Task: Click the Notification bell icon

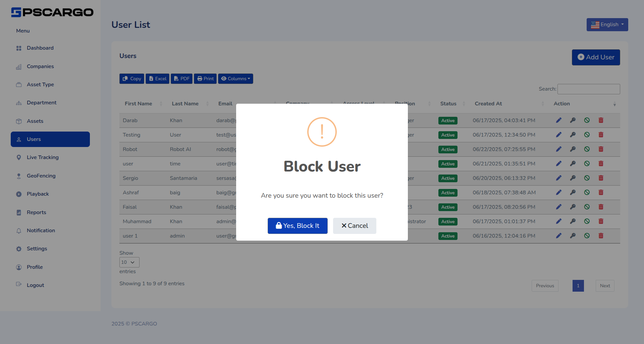Action: coord(19,231)
